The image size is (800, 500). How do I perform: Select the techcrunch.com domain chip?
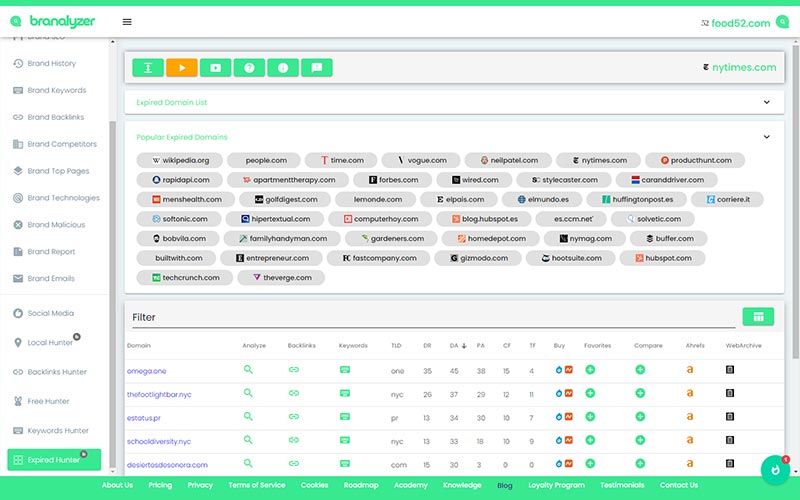click(x=185, y=278)
